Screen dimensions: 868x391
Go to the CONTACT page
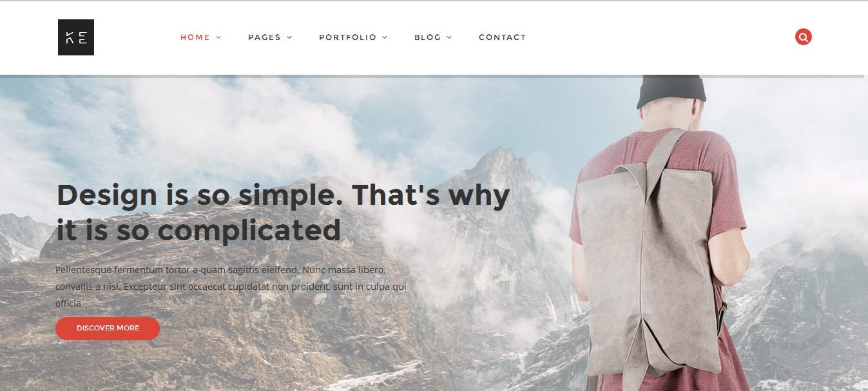point(502,37)
